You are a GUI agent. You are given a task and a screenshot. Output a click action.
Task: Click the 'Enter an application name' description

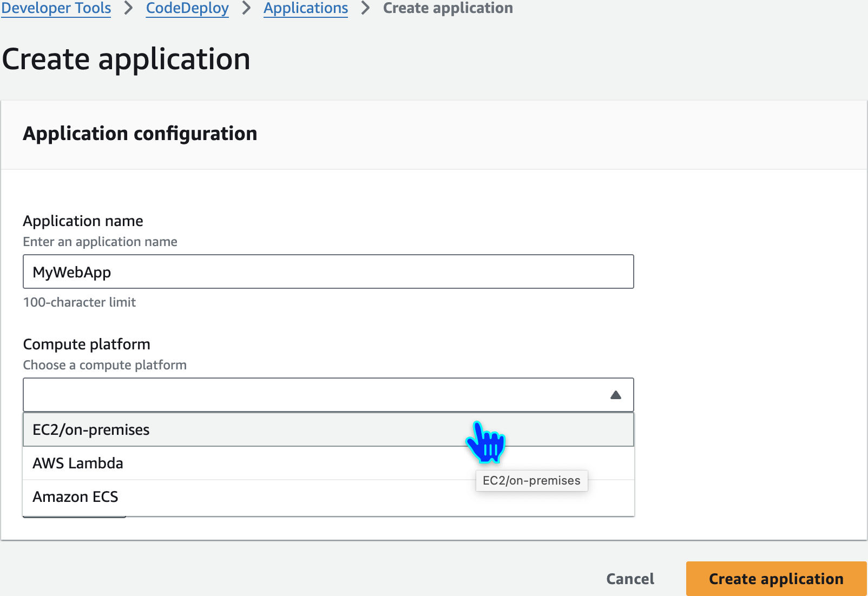(100, 242)
